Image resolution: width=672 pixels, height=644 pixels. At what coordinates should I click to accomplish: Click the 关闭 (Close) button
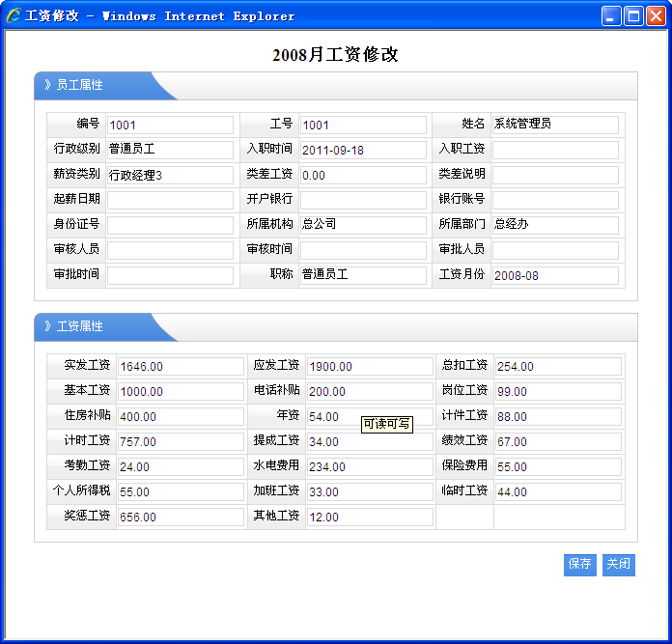(x=618, y=565)
